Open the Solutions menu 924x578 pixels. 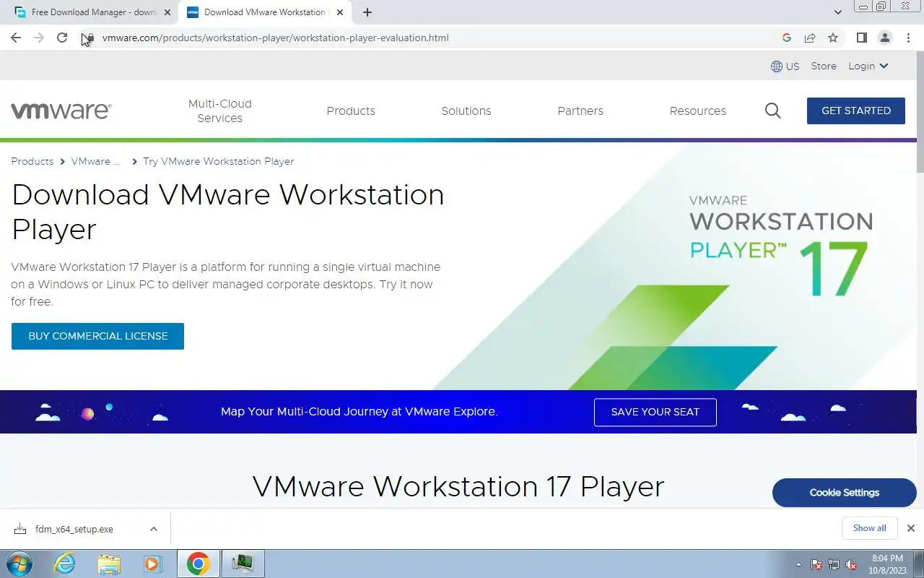(466, 111)
